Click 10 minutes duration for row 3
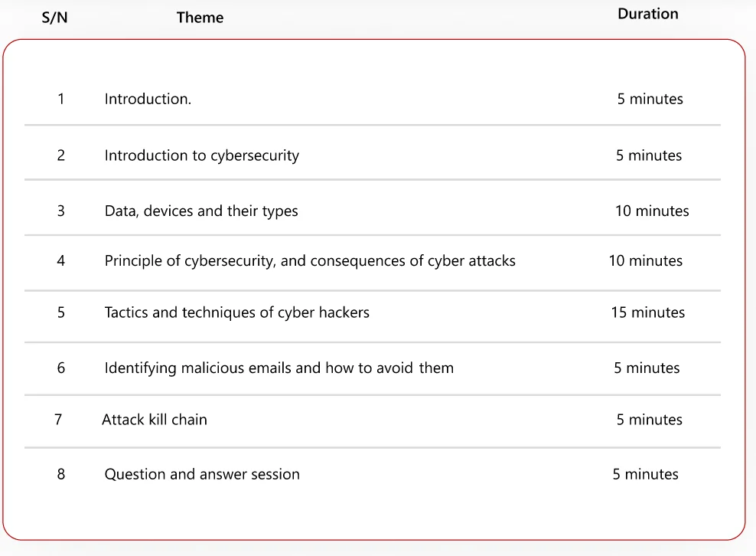756x556 pixels. (x=652, y=211)
